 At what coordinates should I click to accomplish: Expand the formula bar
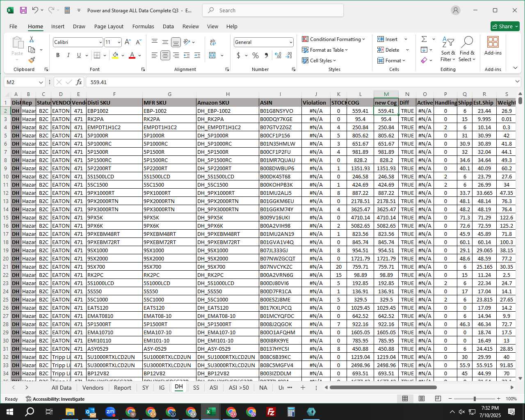517,82
